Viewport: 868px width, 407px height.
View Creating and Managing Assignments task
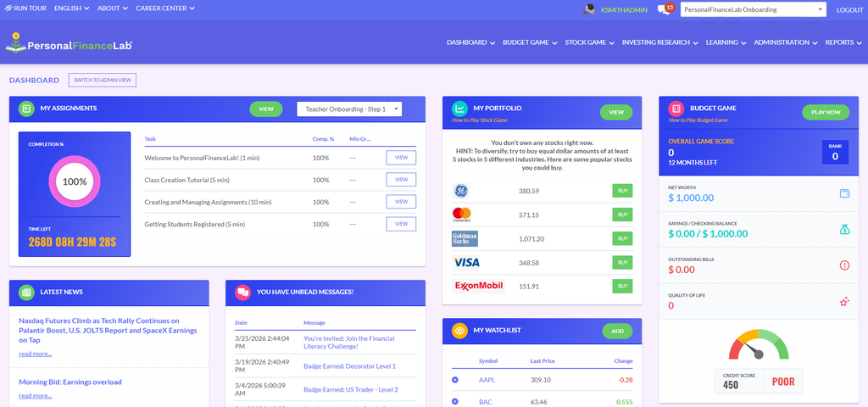401,202
